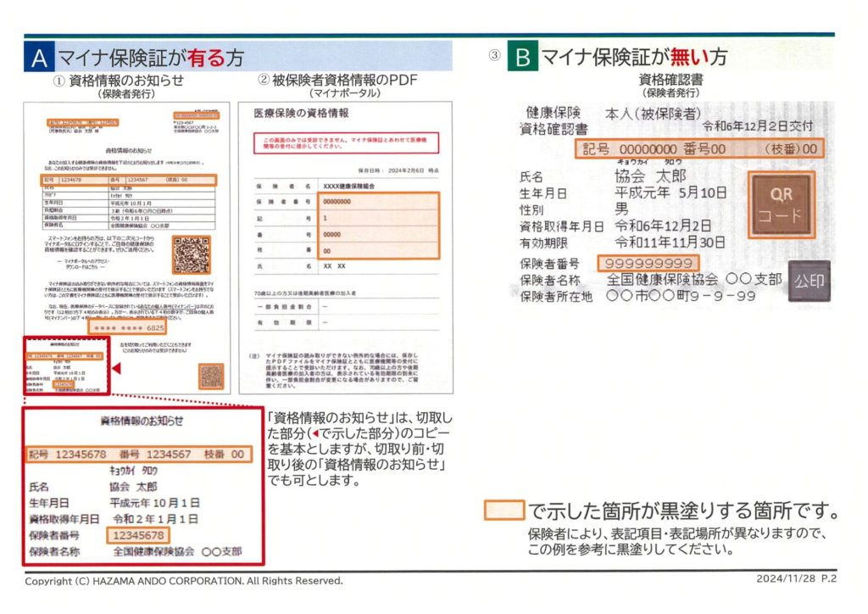Click "XXXX健康保険協会" in the PDF table
Image resolution: width=868 pixels, height=614 pixels.
coord(348,186)
